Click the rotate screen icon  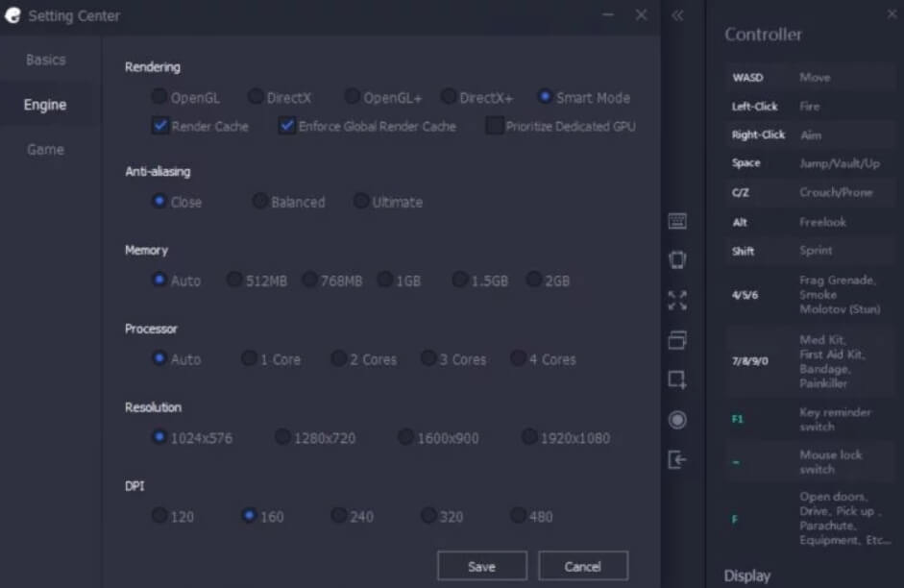tap(677, 259)
